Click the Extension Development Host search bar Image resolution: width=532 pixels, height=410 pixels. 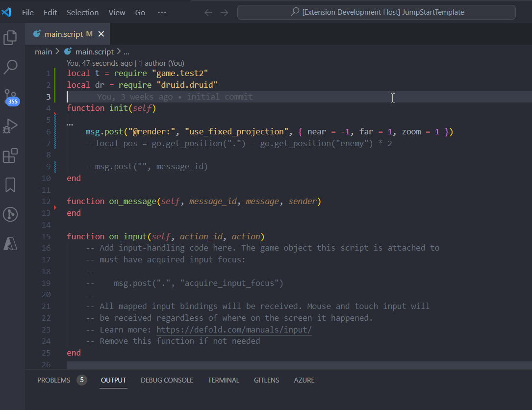point(376,12)
